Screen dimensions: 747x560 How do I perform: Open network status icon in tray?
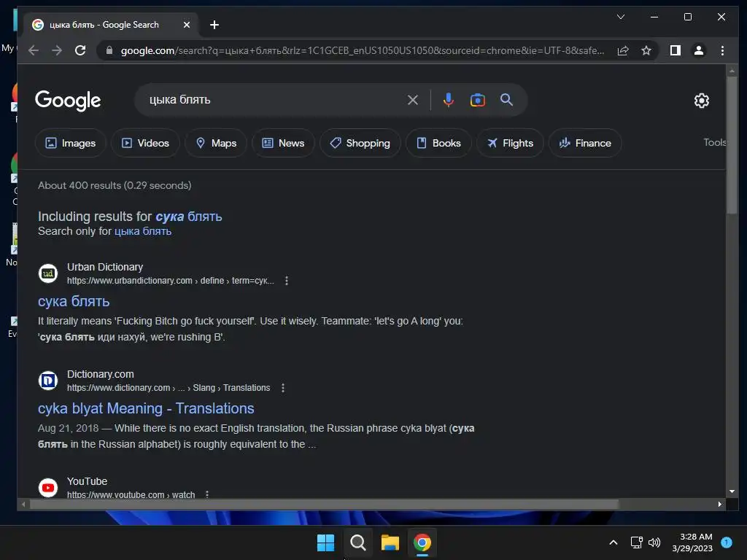point(636,542)
